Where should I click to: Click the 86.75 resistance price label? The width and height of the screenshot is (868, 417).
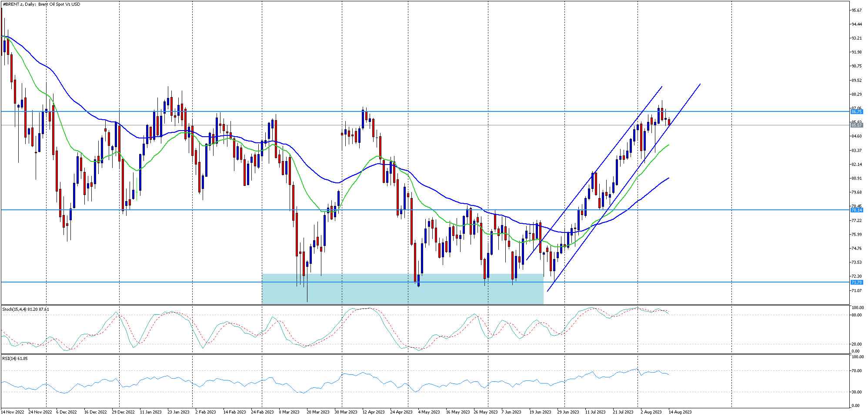pyautogui.click(x=856, y=112)
